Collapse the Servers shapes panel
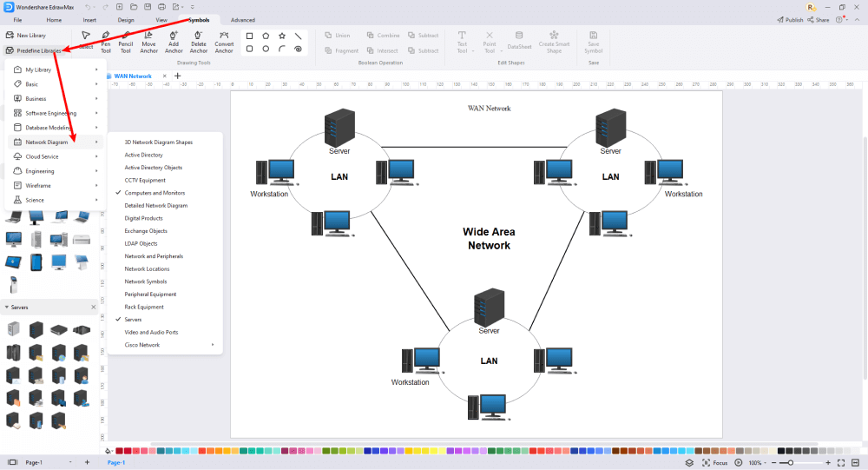Viewport: 868px width, 470px height. point(7,307)
